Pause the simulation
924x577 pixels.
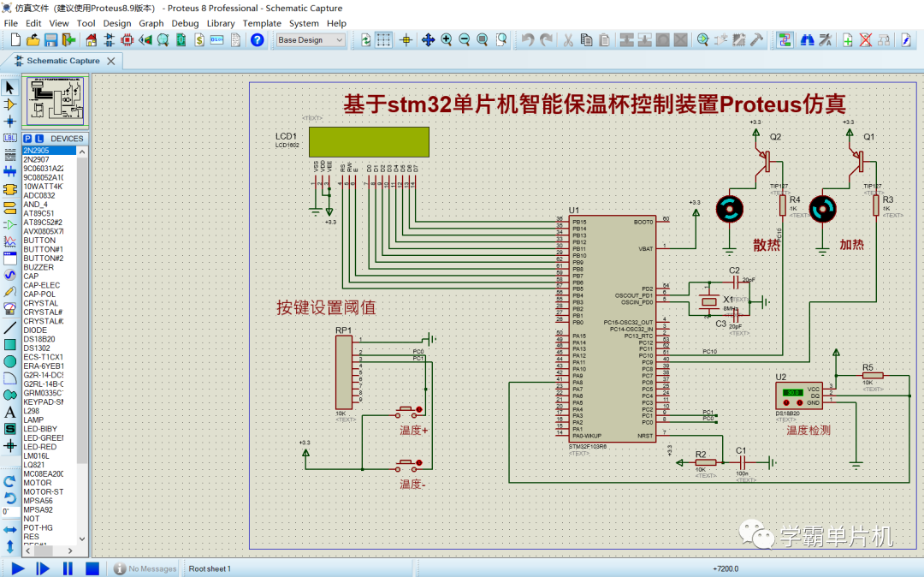click(x=68, y=568)
